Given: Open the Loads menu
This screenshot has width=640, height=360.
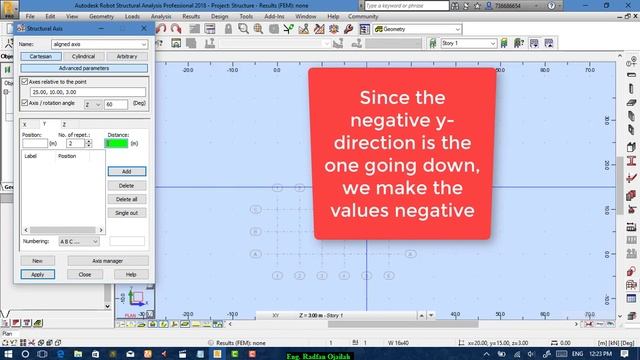Looking at the screenshot, I should click(x=132, y=16).
